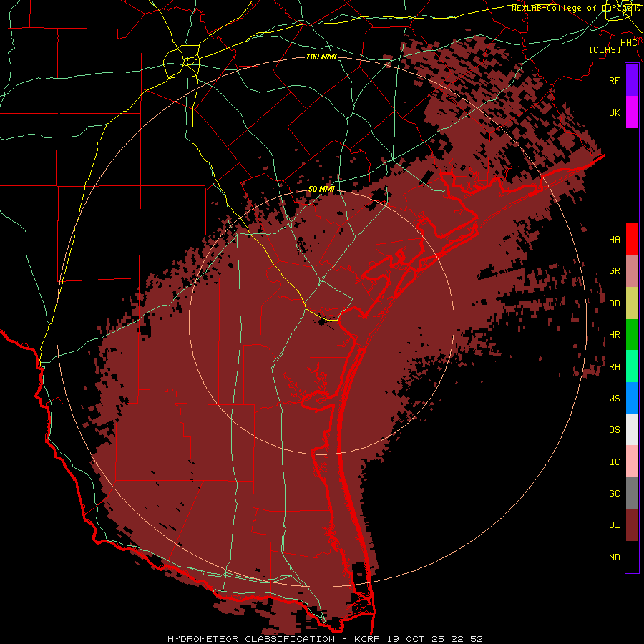
Task: Click the RF legend label
Action: (614, 80)
